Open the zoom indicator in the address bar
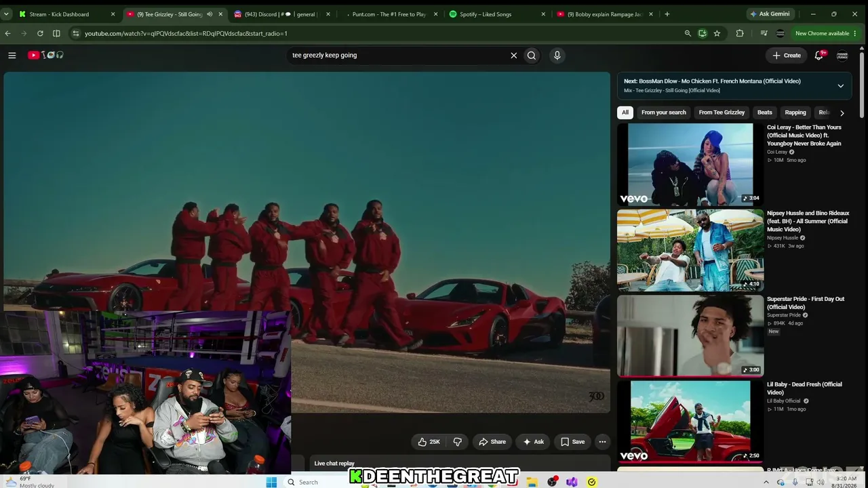 (x=688, y=33)
